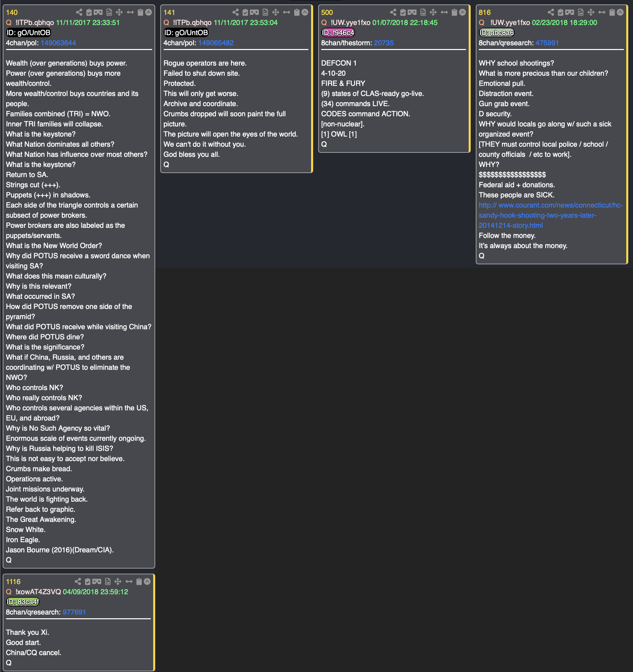Select green ID 83ca4f badge
This screenshot has width=633, height=672.
tap(23, 602)
